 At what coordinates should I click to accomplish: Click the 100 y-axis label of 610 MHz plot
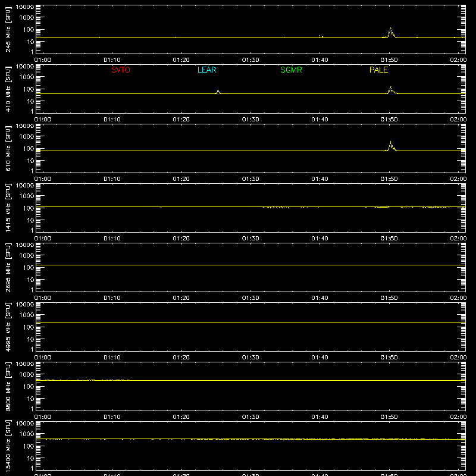pyautogui.click(x=29, y=149)
